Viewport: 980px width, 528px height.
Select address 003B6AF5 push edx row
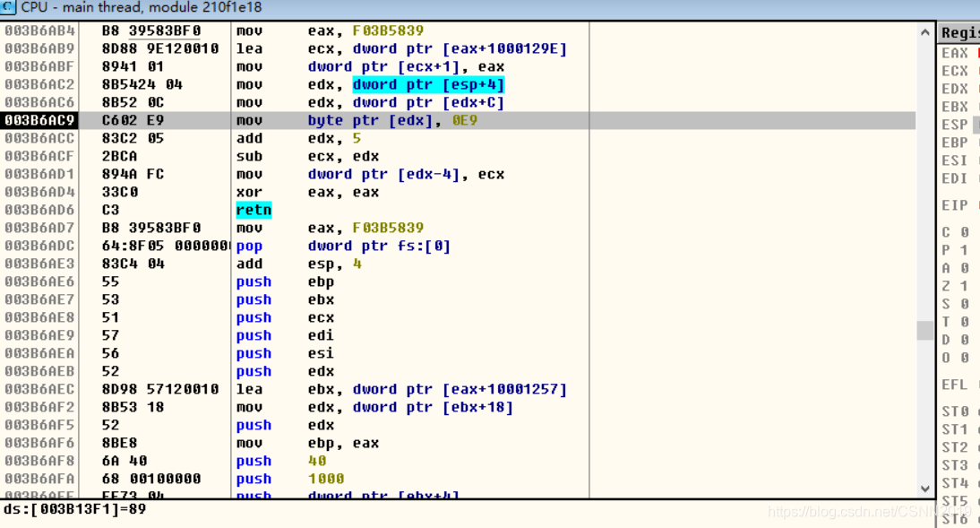click(459, 426)
